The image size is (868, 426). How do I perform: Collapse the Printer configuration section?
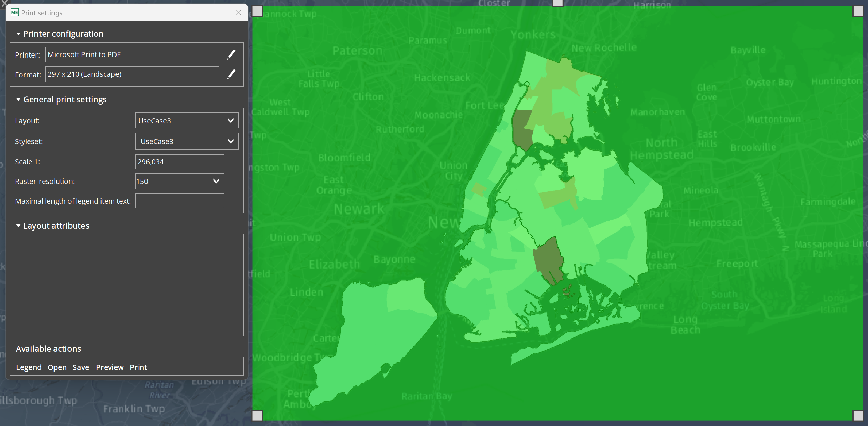(18, 34)
